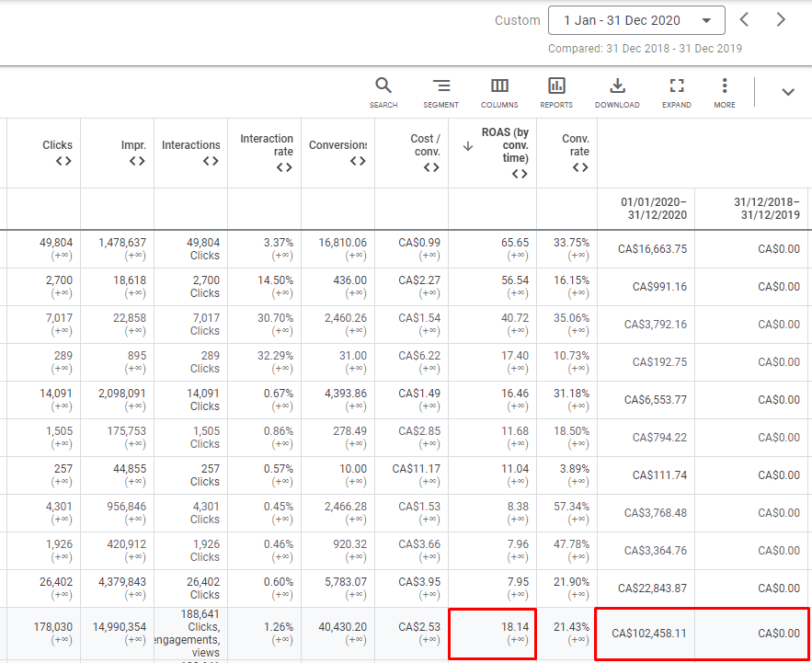812x663 pixels.
Task: Click the ROAS sort descending arrow
Action: coord(468,146)
